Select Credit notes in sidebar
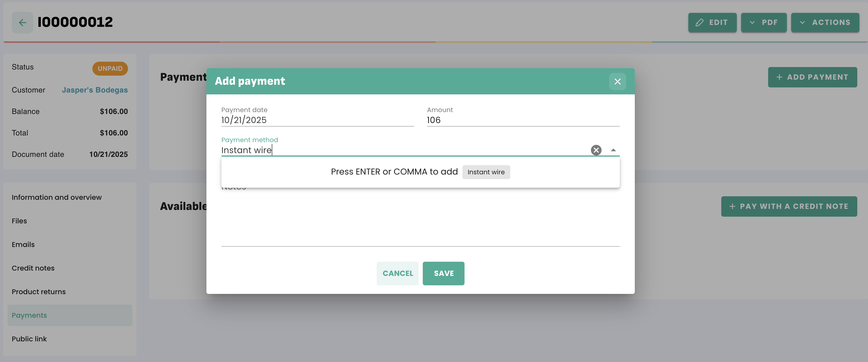The width and height of the screenshot is (868, 362). 33,268
